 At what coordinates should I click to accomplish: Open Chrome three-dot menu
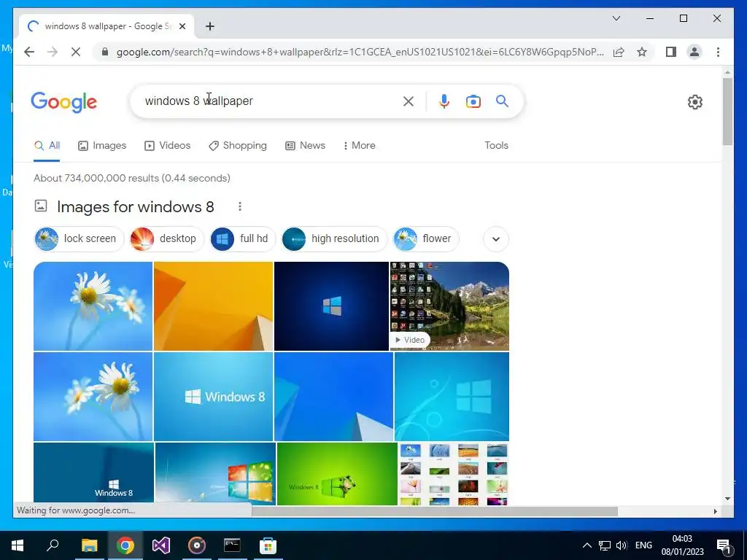718,52
